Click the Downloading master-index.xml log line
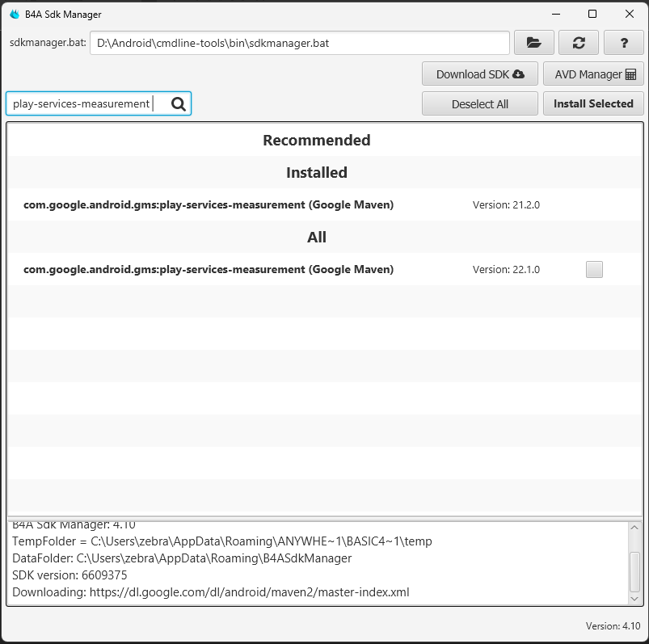649x644 pixels. (211, 592)
